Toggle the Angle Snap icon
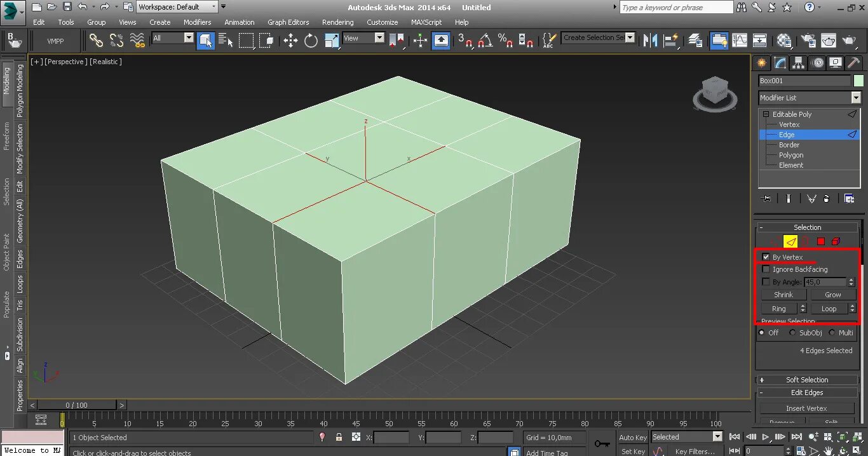This screenshot has height=456, width=868. pyautogui.click(x=485, y=41)
